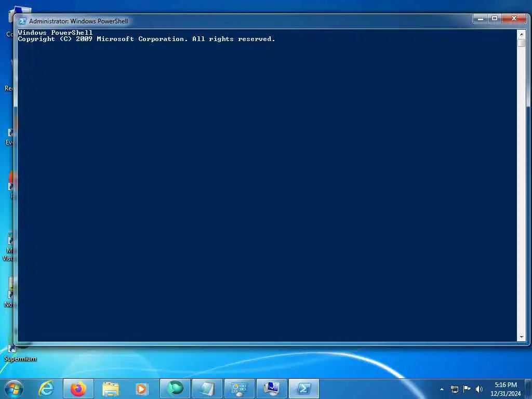Screen dimensions: 532x399
Task: Open the PowerShell window system menu icon
Action: click(22, 21)
